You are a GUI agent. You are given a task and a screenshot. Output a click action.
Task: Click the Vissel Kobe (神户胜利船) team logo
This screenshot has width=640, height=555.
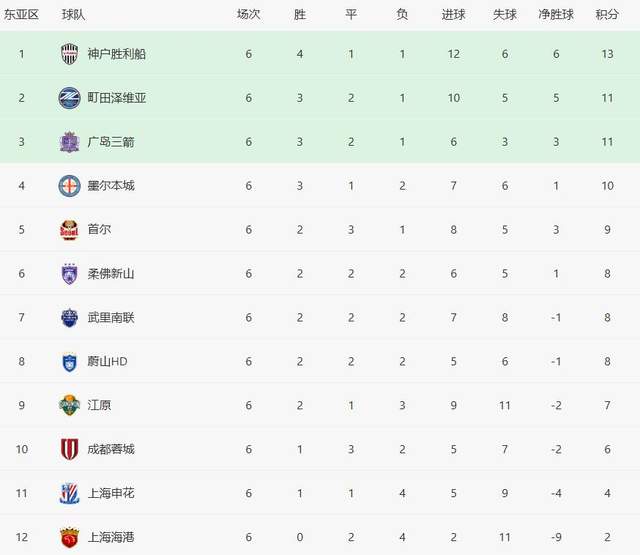coord(69,54)
